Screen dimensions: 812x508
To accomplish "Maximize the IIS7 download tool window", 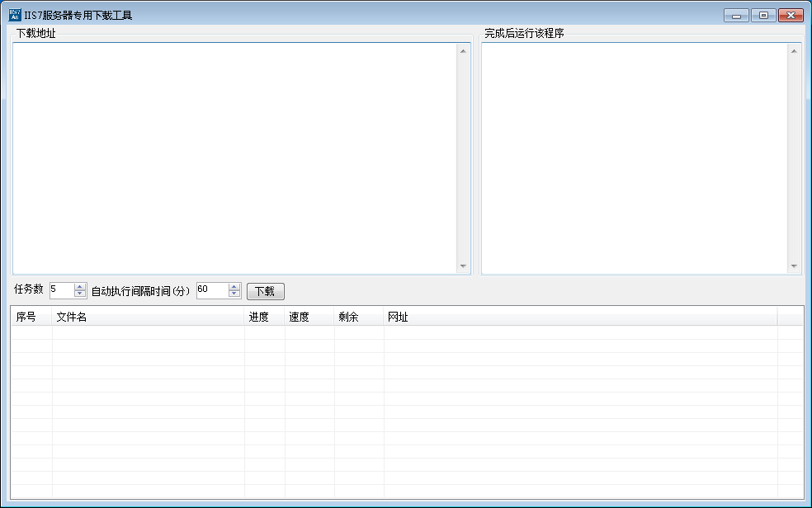I will [x=763, y=16].
